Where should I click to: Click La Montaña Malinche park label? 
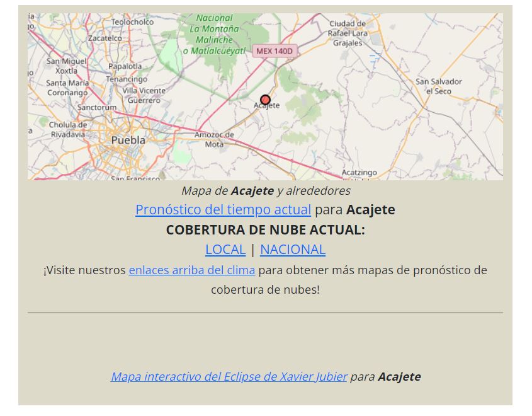coord(214,35)
